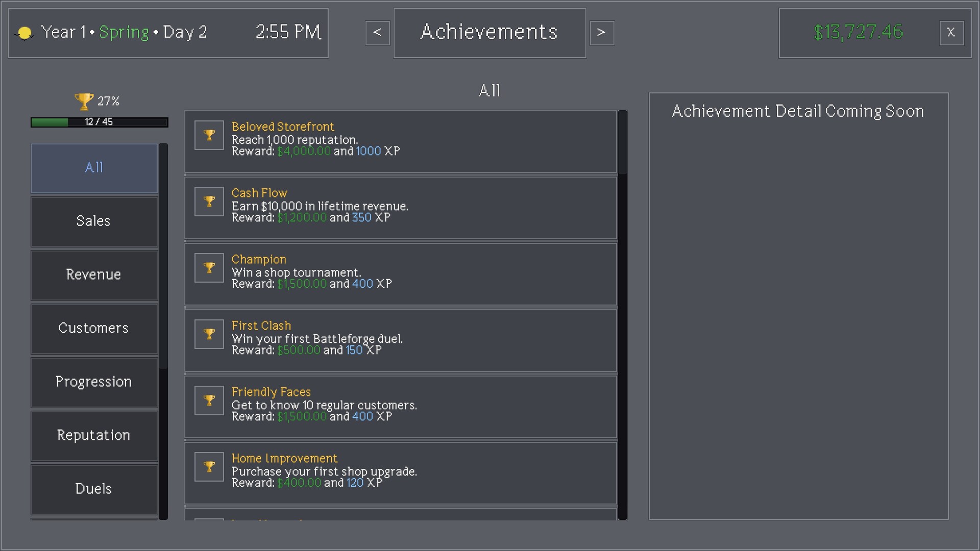Image resolution: width=980 pixels, height=551 pixels.
Task: Close the Achievements screen
Action: point(951,33)
